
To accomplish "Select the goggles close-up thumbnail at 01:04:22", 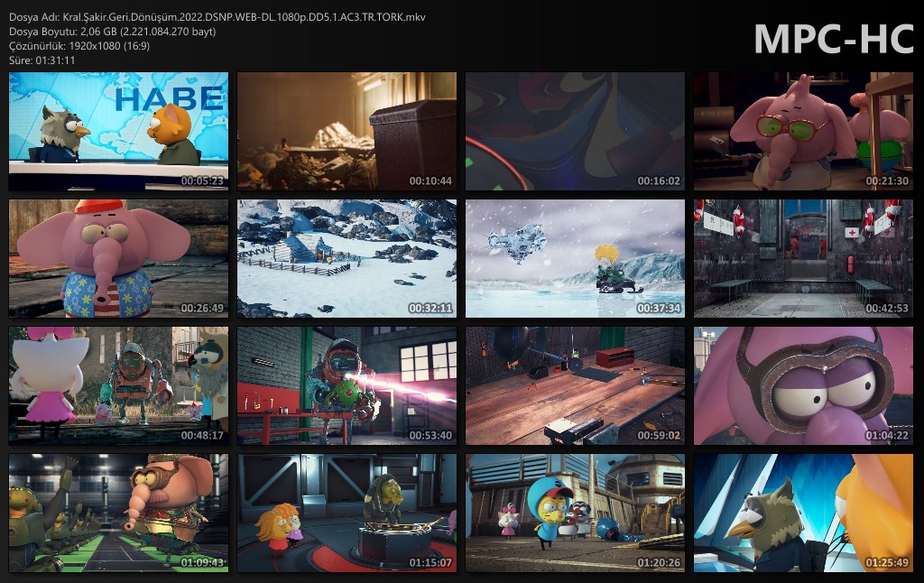I will tap(803, 386).
